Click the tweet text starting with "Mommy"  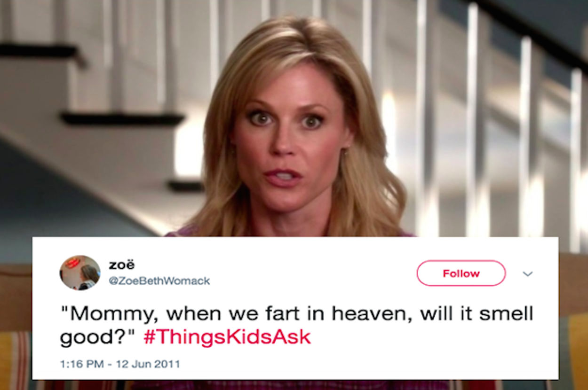pos(296,325)
